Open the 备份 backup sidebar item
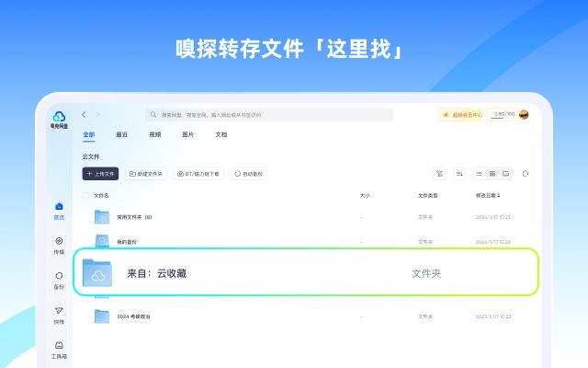588x368 pixels. pos(59,281)
